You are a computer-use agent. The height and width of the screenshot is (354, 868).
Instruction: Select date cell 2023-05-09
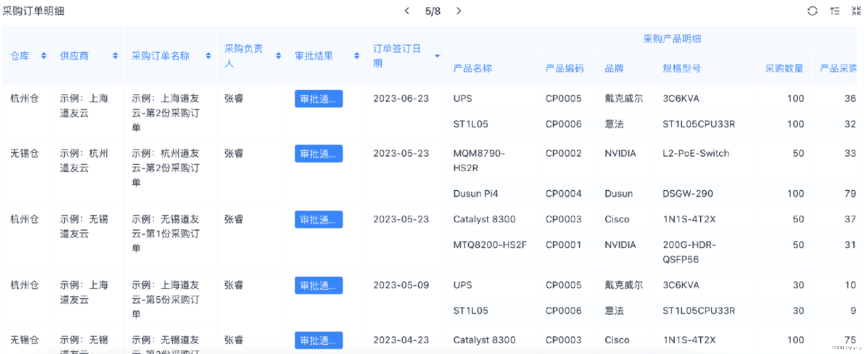coord(401,285)
